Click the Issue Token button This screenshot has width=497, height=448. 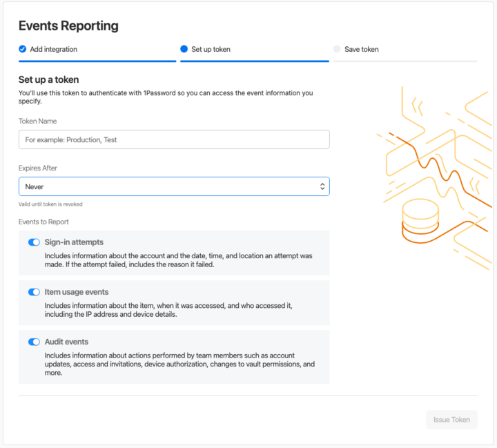coord(451,420)
